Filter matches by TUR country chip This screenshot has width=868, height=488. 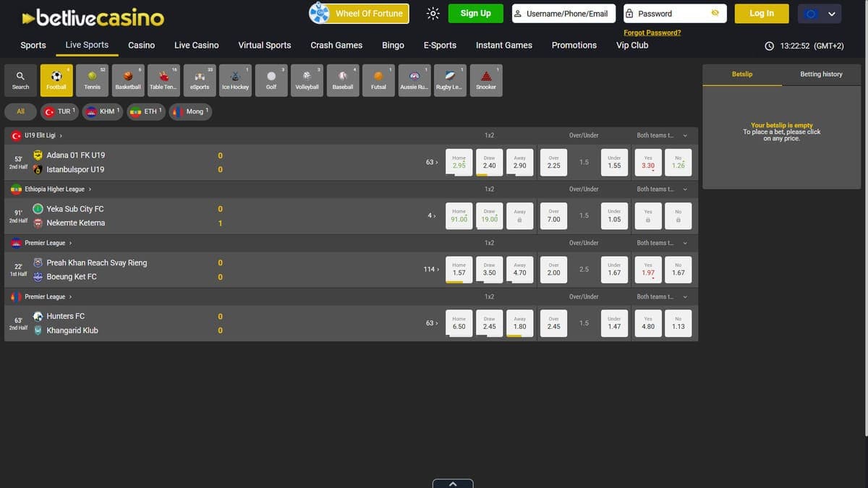59,111
